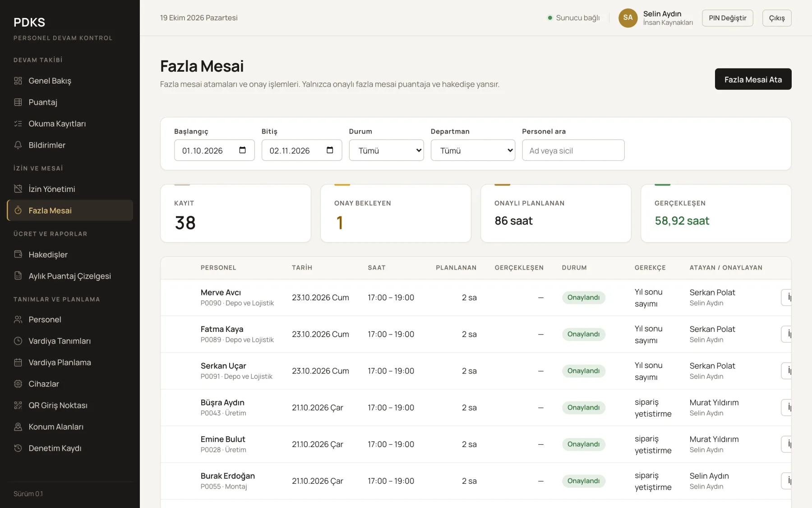Screen dimensions: 812x508
Task: Click the SA user avatar
Action: (x=628, y=18)
